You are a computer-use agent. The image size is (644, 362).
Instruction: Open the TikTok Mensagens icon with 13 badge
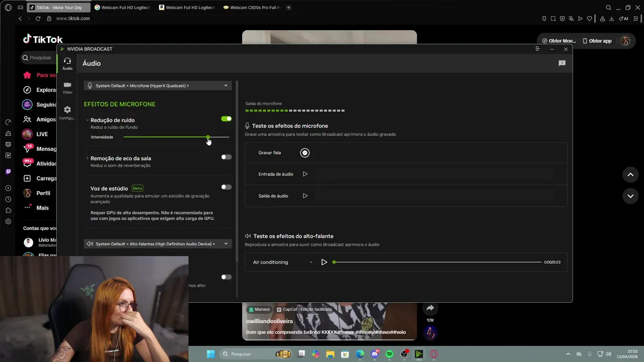pyautogui.click(x=28, y=149)
